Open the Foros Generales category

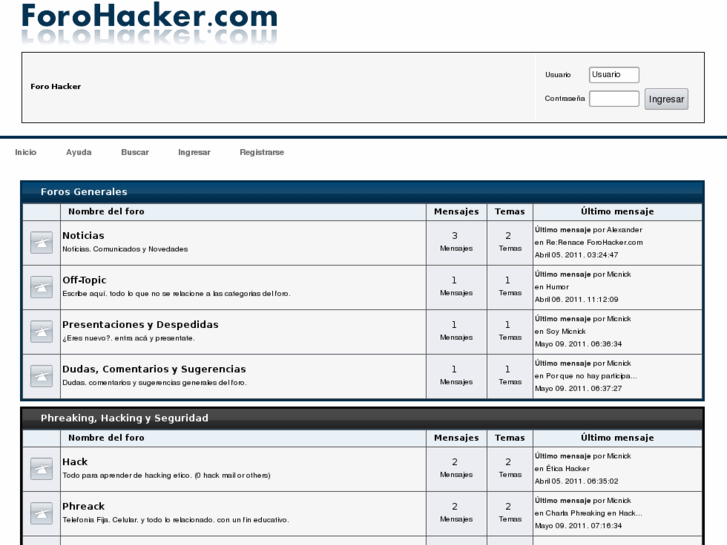[x=84, y=192]
